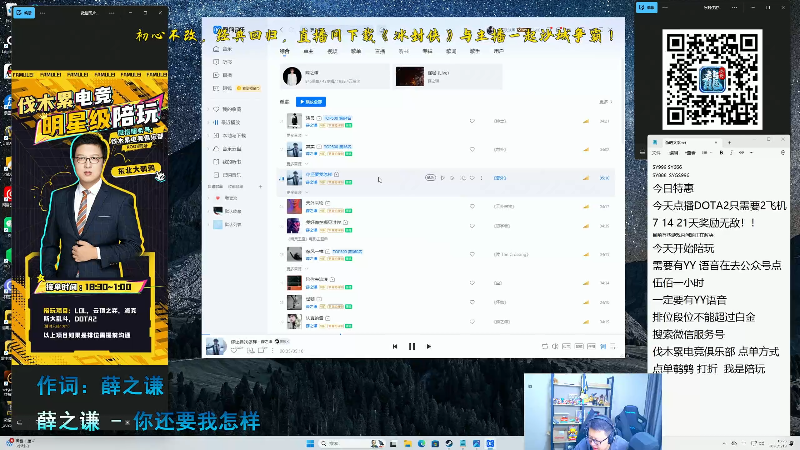Open 查看 menu in Notepad window
The image size is (800, 450).
(x=690, y=153)
